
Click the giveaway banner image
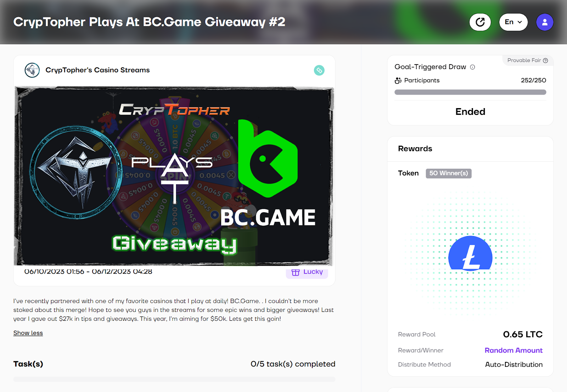[x=174, y=176]
